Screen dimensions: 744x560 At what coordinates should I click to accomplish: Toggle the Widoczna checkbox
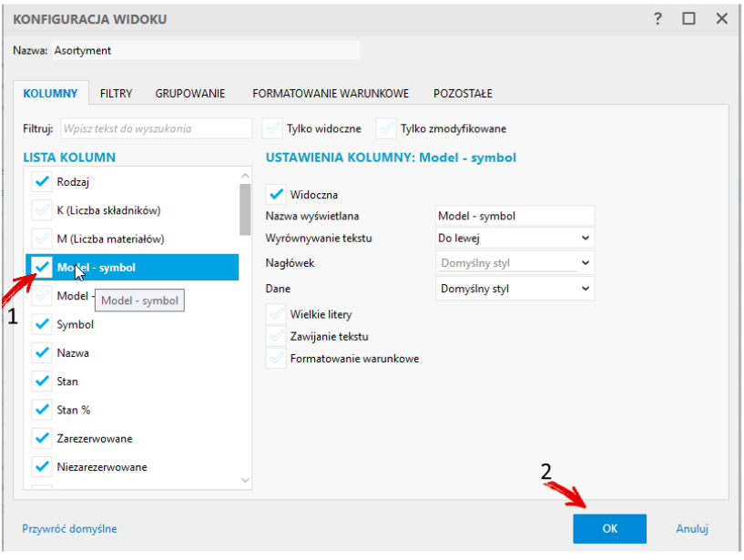(x=276, y=194)
